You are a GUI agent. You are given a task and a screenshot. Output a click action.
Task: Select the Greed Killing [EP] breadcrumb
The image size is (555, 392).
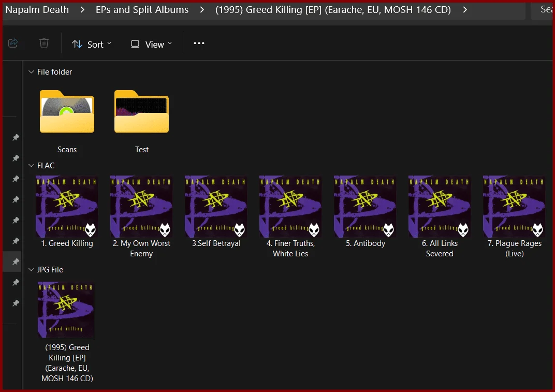point(333,9)
